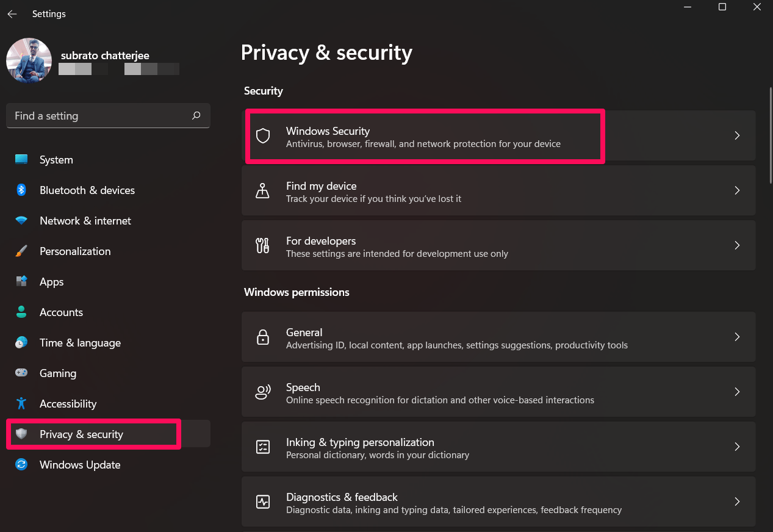Expand the Windows Security entry via its chevron
The height and width of the screenshot is (532, 773).
click(x=736, y=135)
